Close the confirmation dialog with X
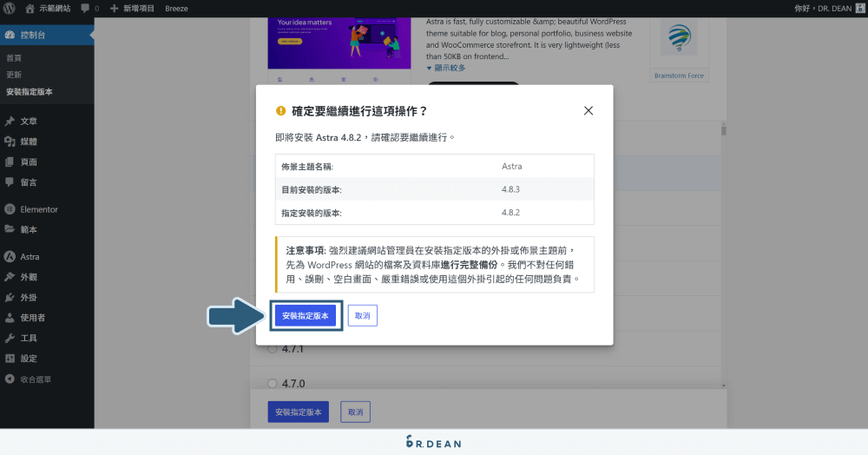 click(589, 110)
